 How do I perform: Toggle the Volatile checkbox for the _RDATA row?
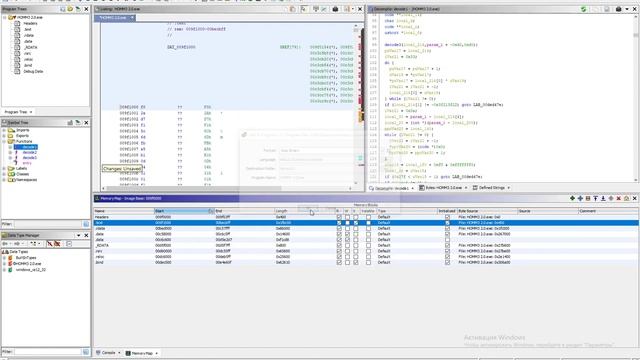pos(368,246)
